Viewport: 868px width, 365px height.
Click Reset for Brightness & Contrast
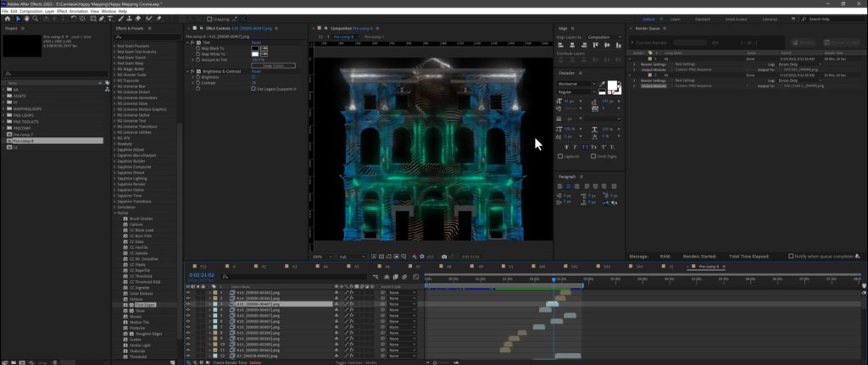tap(256, 71)
